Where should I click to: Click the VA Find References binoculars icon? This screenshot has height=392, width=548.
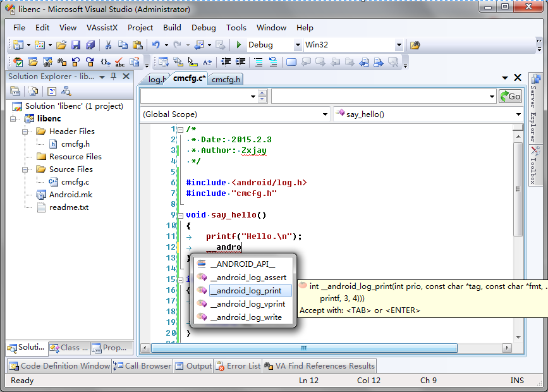[62, 62]
